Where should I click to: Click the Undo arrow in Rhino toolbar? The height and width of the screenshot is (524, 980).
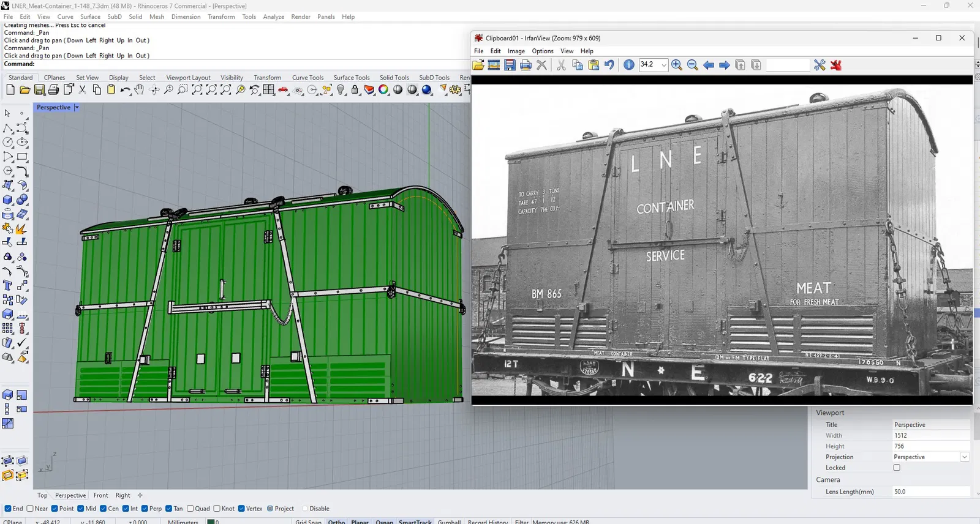pos(126,90)
